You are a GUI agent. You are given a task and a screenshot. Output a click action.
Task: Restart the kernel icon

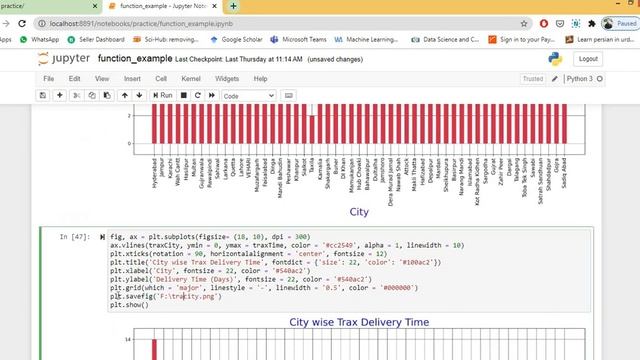tap(198, 96)
